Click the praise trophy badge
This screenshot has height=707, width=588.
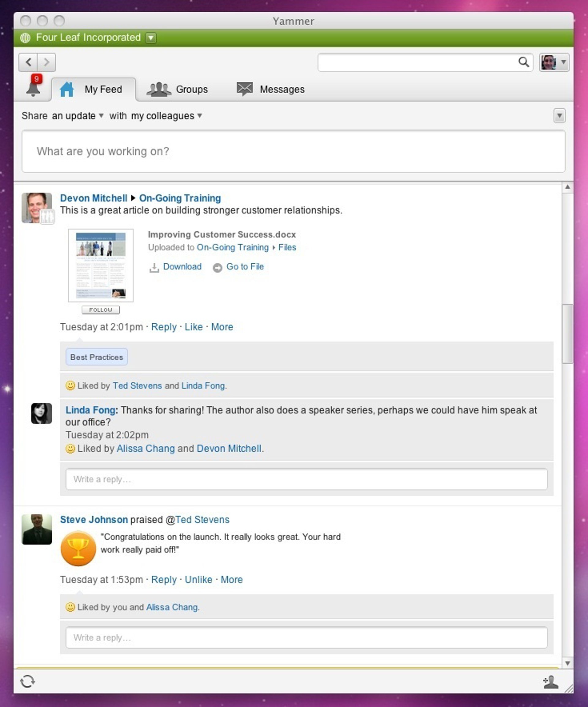click(78, 548)
